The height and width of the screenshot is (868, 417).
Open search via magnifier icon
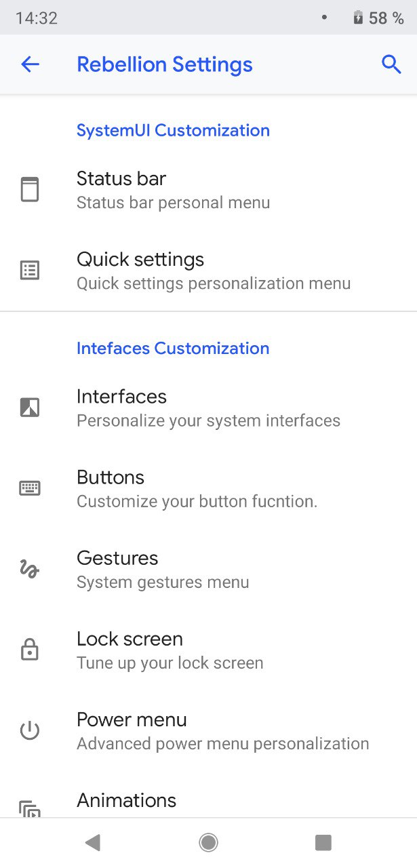click(x=391, y=64)
